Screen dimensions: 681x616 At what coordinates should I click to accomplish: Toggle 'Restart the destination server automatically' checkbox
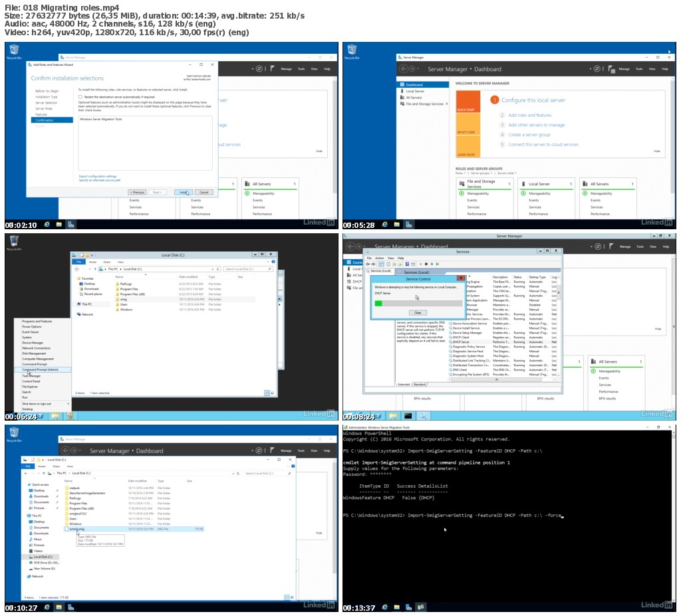tap(80, 97)
